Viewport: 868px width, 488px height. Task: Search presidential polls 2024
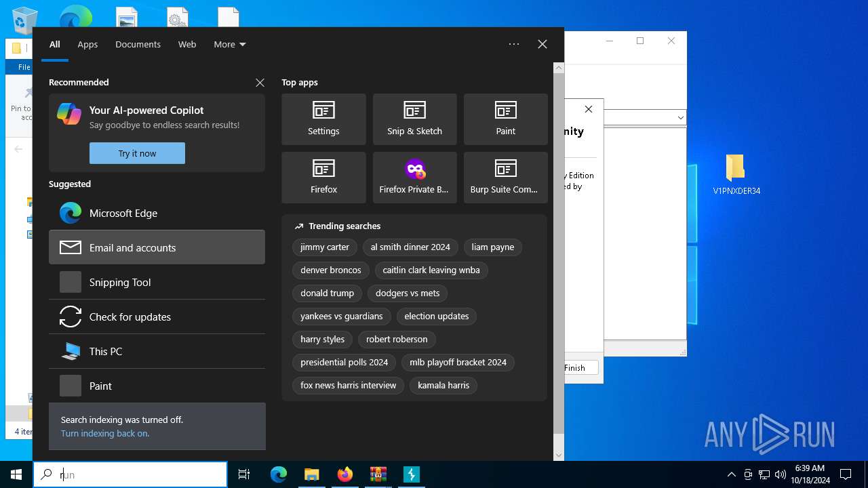(344, 362)
